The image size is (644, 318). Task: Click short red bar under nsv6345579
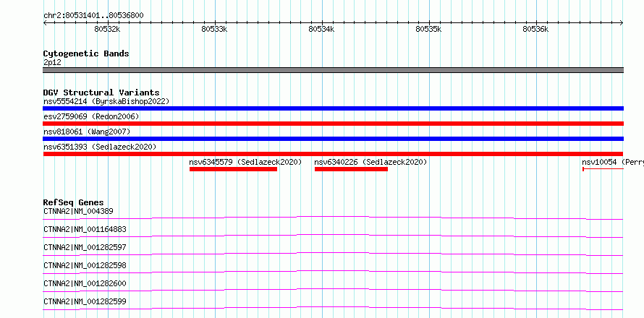233,169
